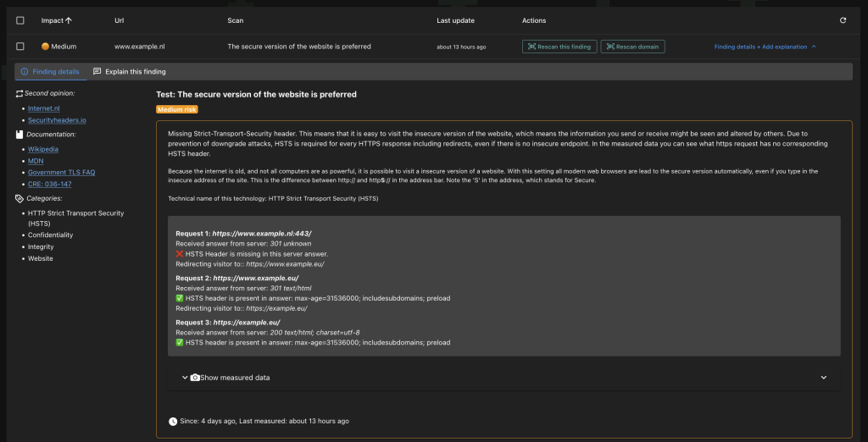Click the refresh icon in table header

coord(843,20)
